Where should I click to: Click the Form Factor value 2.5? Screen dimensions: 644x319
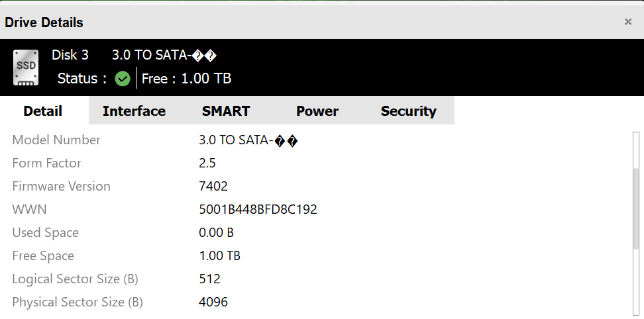tap(207, 163)
